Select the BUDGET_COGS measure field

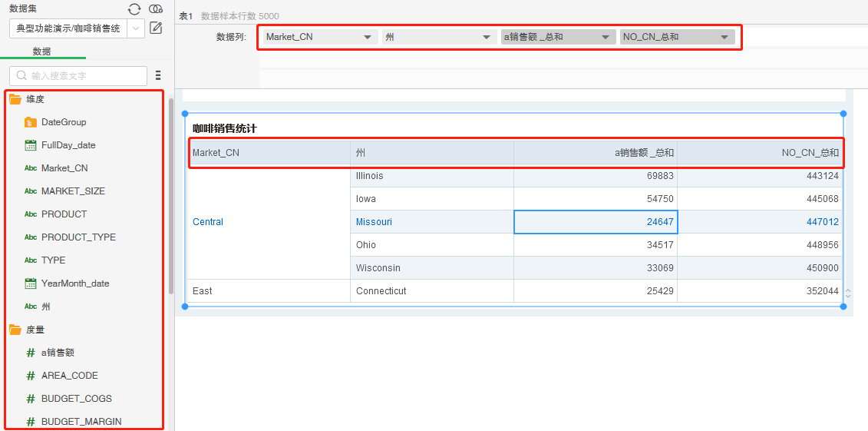76,399
